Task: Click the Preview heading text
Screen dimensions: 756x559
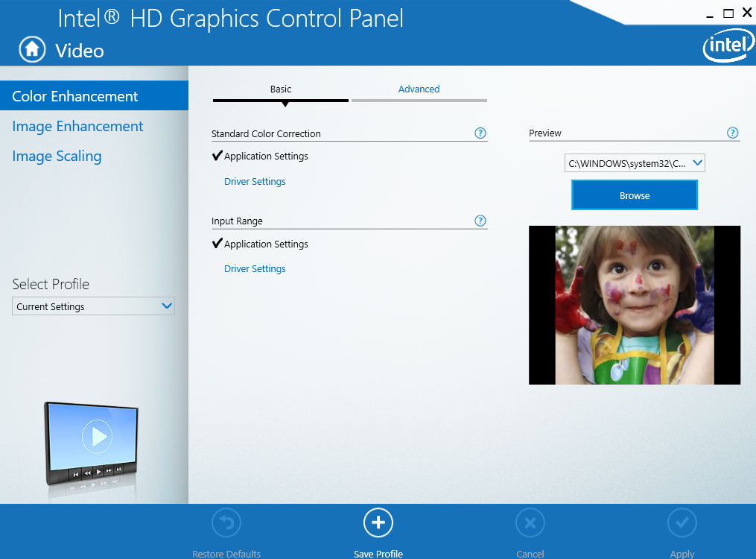Action: coord(544,133)
